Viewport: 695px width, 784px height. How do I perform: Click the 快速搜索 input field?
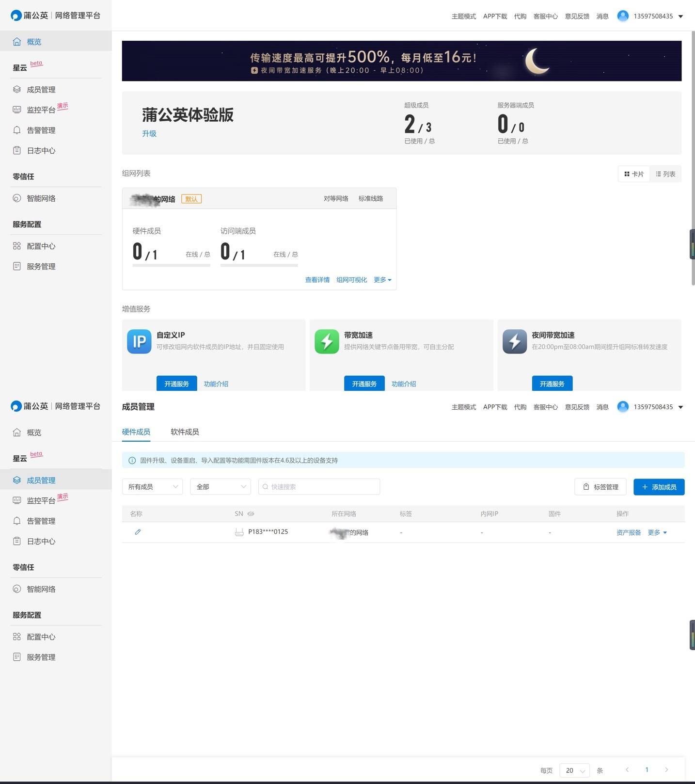pos(319,487)
